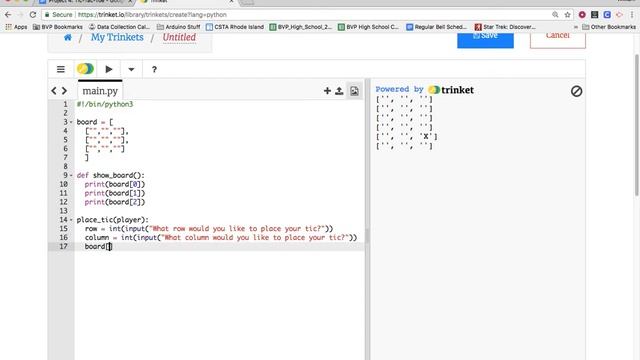Collapse the code fold on line 14
640x360 pixels.
tap(71, 220)
